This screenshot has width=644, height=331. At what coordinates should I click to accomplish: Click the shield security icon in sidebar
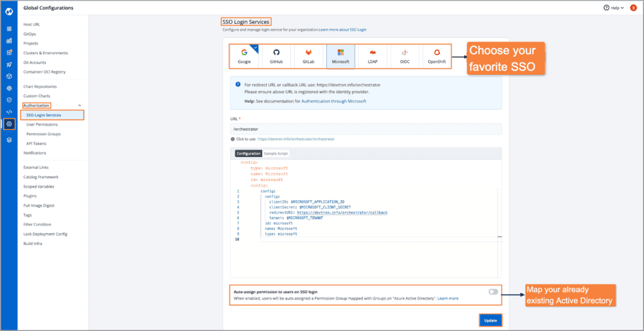point(9,100)
